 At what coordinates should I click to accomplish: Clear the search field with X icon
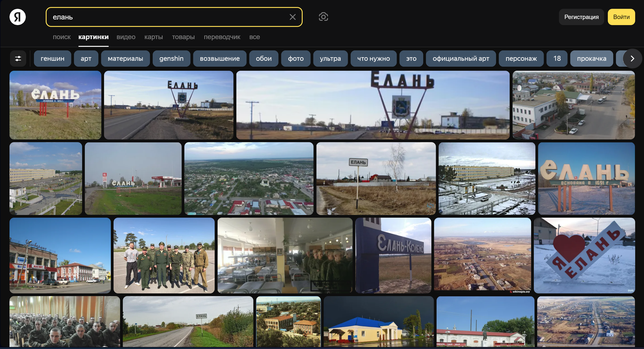pyautogui.click(x=292, y=17)
